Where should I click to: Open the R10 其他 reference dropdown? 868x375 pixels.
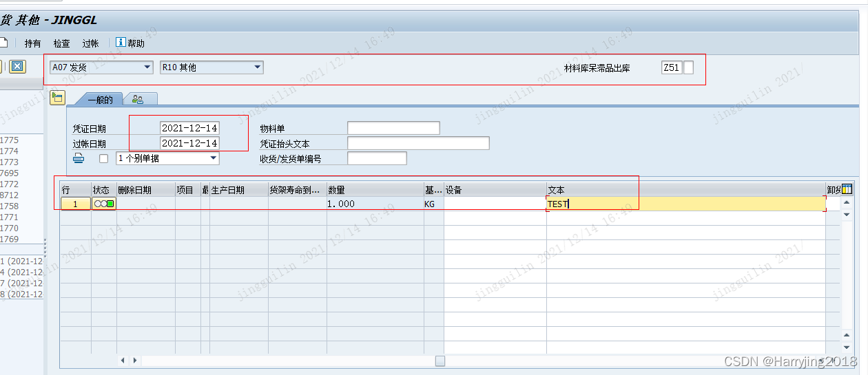(x=211, y=67)
